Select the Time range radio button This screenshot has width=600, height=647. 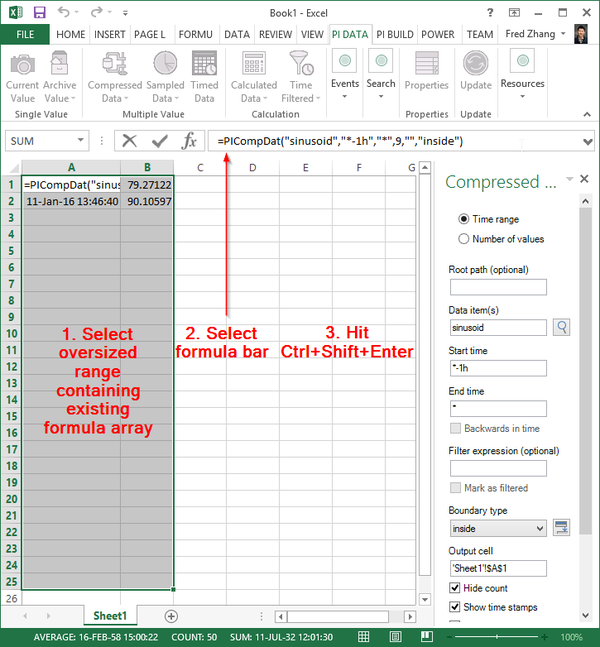(x=463, y=219)
